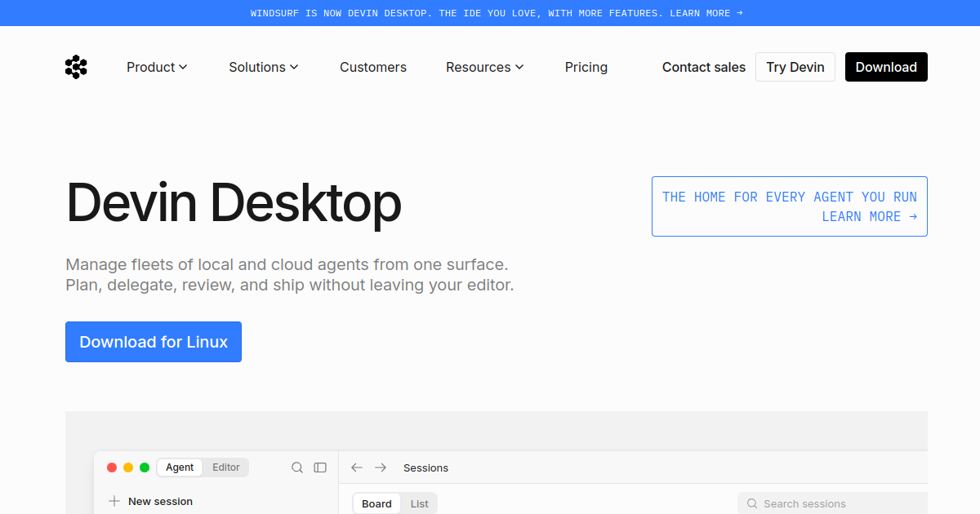Image resolution: width=980 pixels, height=514 pixels.
Task: Expand the Solutions dropdown menu
Action: (264, 67)
